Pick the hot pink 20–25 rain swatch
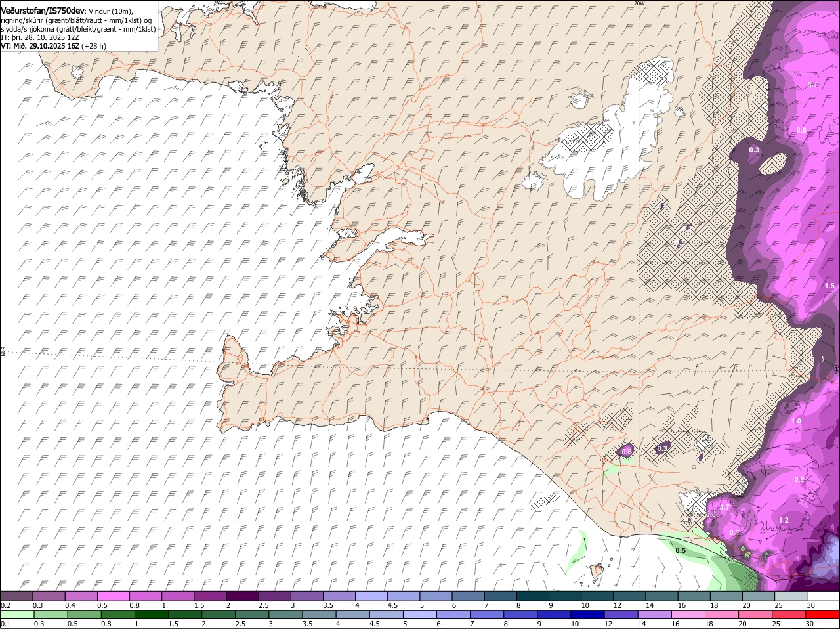The height and width of the screenshot is (629, 840). coord(755,615)
